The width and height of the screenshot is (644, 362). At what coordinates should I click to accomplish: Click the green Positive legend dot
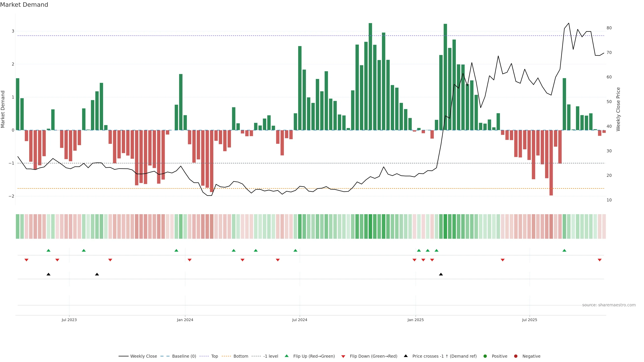pos(485,356)
